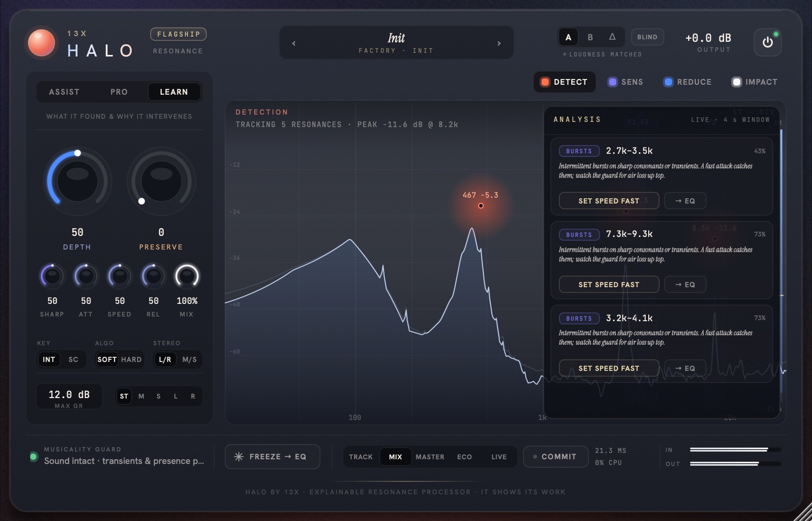Click → EQ for 3.2k-4.1k
Viewport: 812px width, 521px height.
(685, 368)
